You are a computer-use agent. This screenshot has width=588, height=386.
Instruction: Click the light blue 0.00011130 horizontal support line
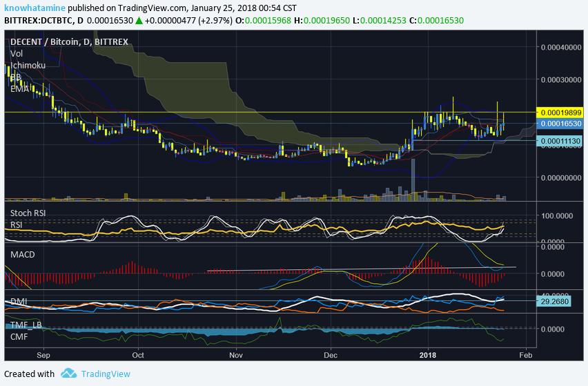(x=474, y=141)
